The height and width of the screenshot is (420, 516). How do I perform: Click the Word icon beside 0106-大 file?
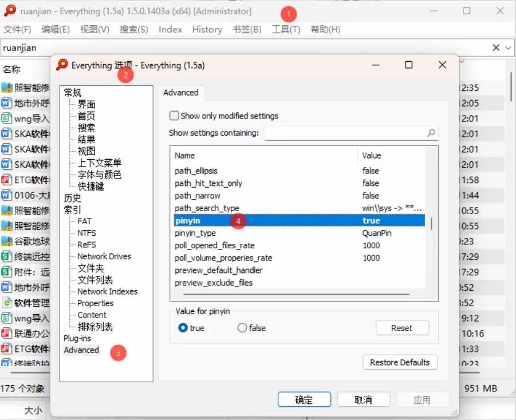point(6,195)
